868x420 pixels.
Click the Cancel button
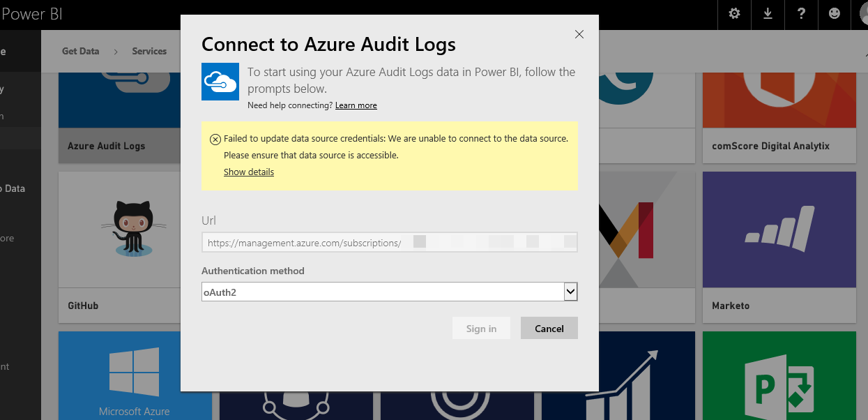point(549,329)
